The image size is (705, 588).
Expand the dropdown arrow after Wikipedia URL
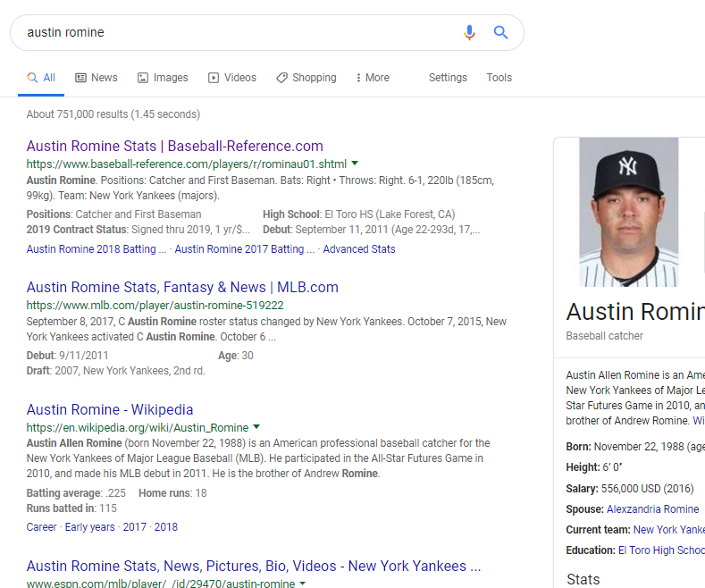click(x=256, y=426)
